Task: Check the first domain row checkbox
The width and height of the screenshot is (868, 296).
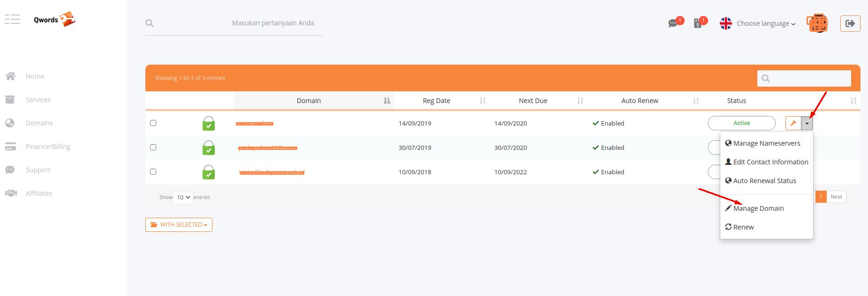Action: tap(153, 123)
